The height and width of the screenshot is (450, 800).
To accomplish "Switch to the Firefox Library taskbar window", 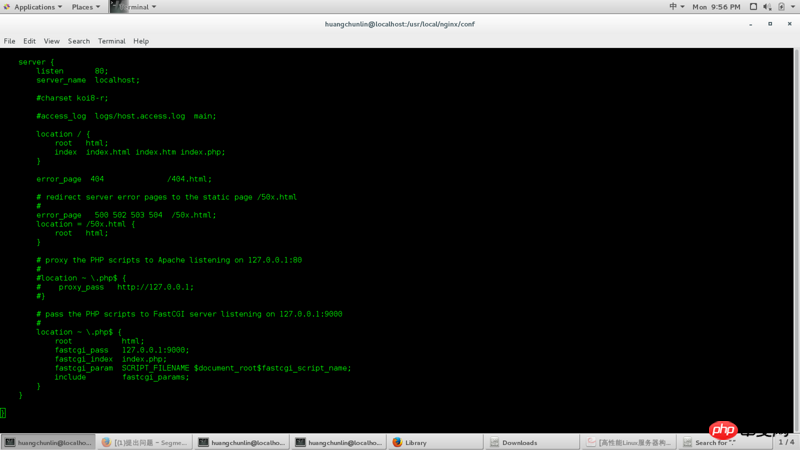I will coord(436,442).
